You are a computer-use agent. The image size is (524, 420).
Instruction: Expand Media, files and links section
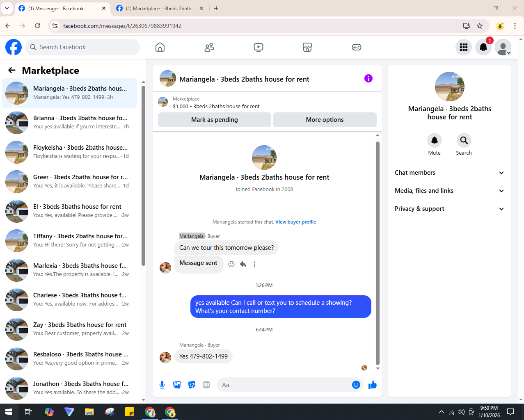[x=450, y=191]
